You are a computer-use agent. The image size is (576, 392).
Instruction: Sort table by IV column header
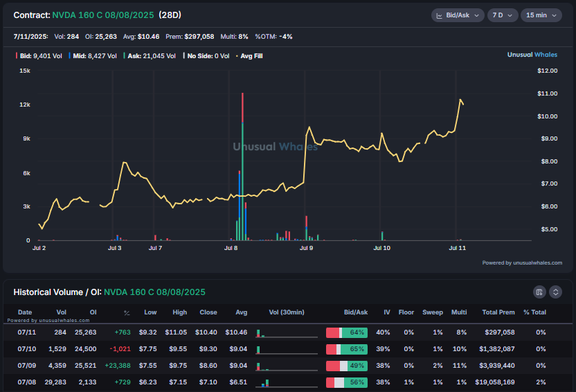[387, 312]
